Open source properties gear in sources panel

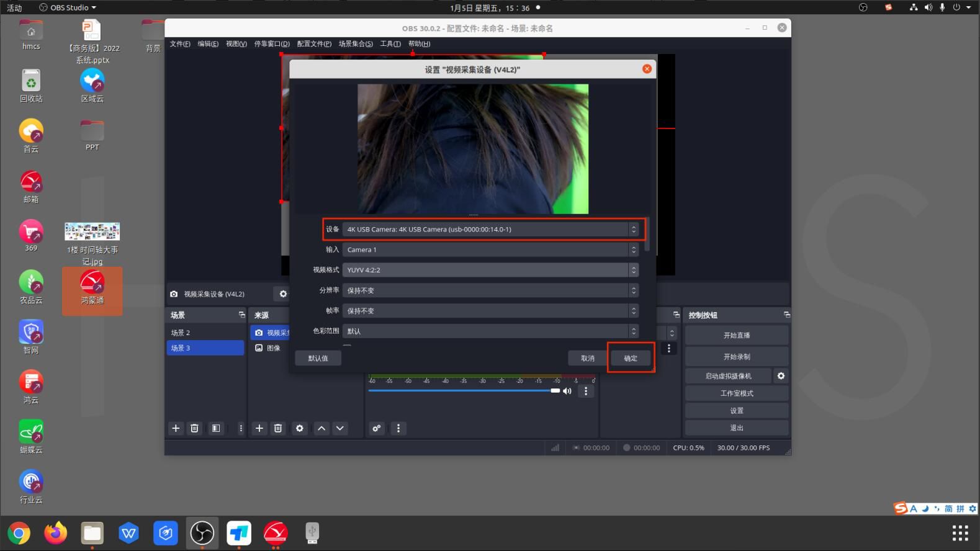click(x=300, y=428)
